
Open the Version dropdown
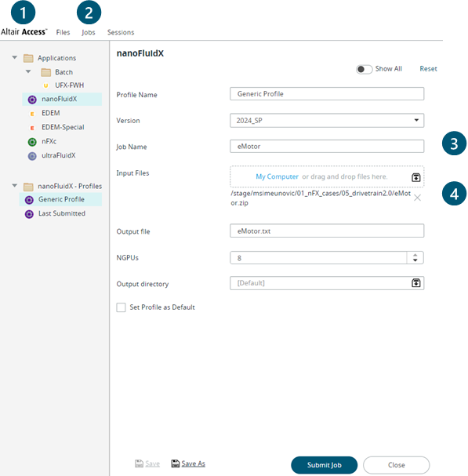tap(417, 120)
